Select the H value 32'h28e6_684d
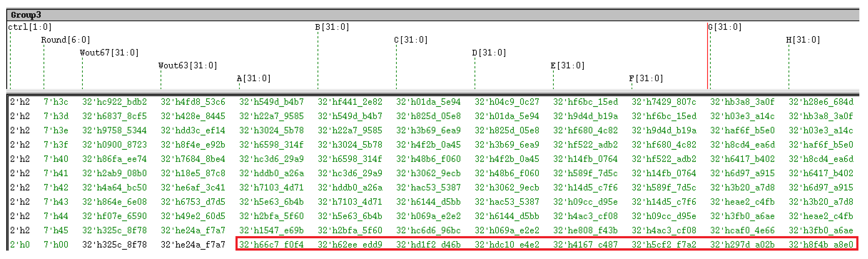This screenshot has height=259, width=868. tap(821, 102)
